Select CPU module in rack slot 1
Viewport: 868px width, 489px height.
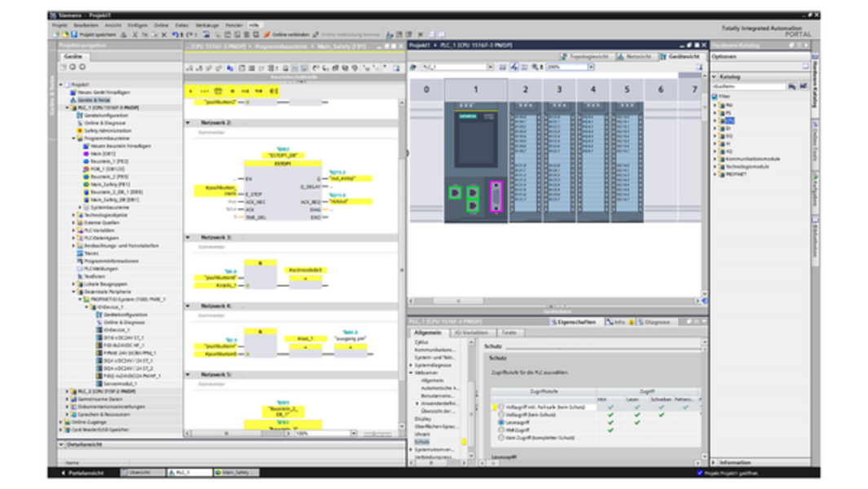click(475, 161)
